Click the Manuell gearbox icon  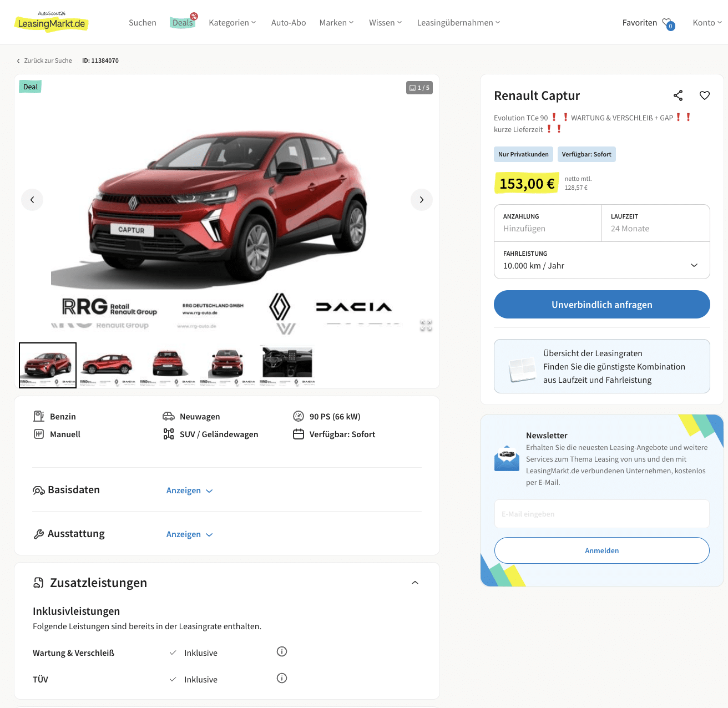(x=39, y=434)
